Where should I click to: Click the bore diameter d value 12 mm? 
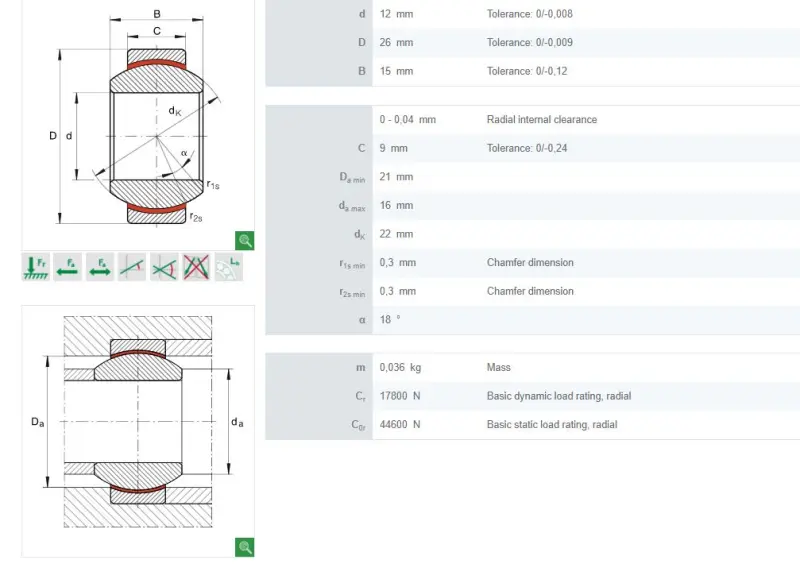pos(396,14)
